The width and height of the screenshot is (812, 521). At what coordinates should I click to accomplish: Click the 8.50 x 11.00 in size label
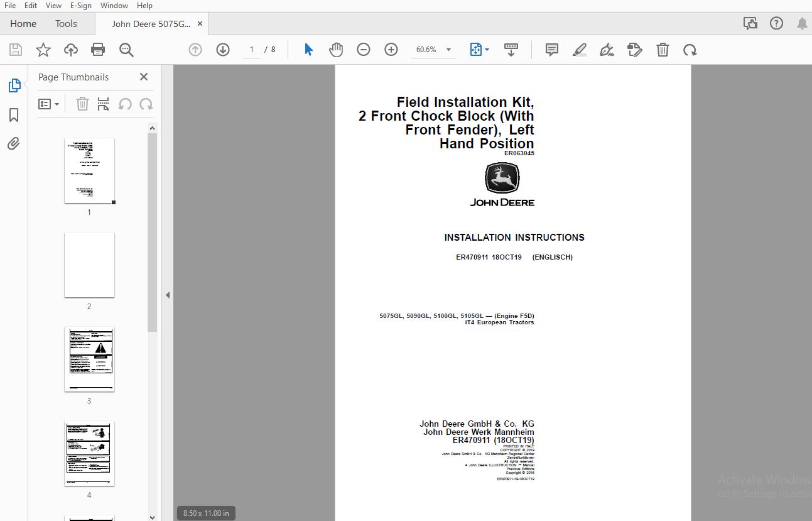pyautogui.click(x=206, y=513)
